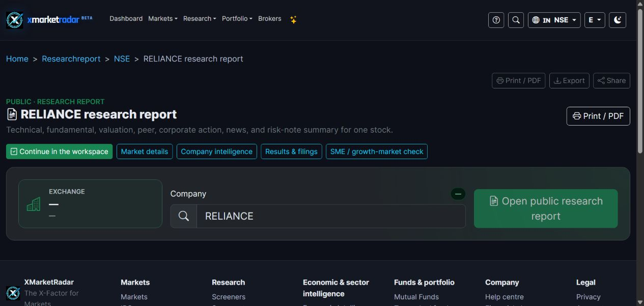Viewport: 644px width, 306px height.
Task: Click Researchreport breadcrumb link
Action: click(x=71, y=59)
